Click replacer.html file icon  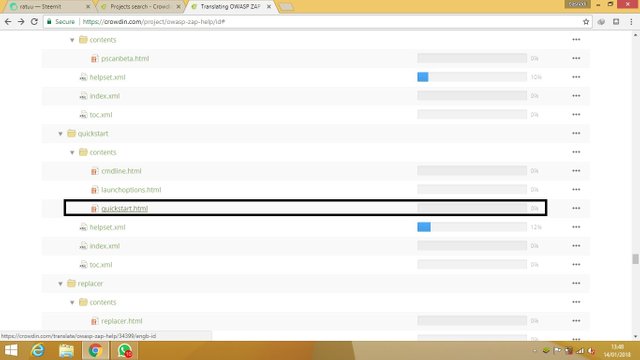click(x=94, y=322)
